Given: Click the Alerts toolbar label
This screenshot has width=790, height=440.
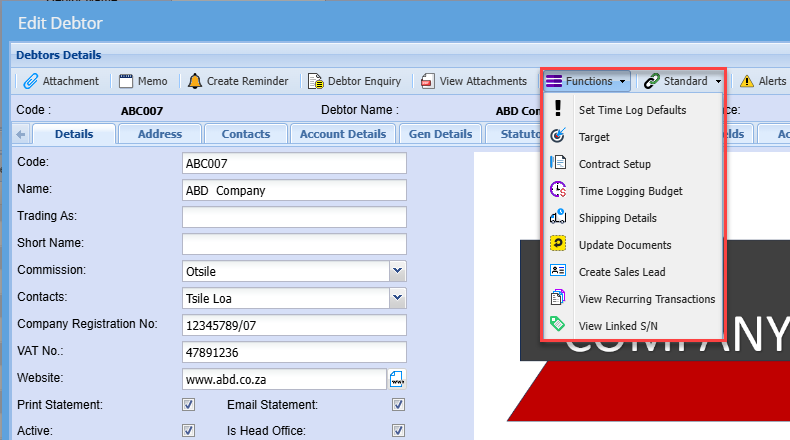Looking at the screenshot, I should coord(772,81).
